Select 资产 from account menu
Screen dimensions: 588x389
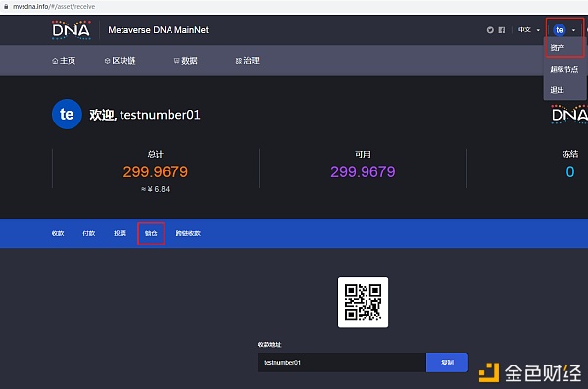[558, 48]
